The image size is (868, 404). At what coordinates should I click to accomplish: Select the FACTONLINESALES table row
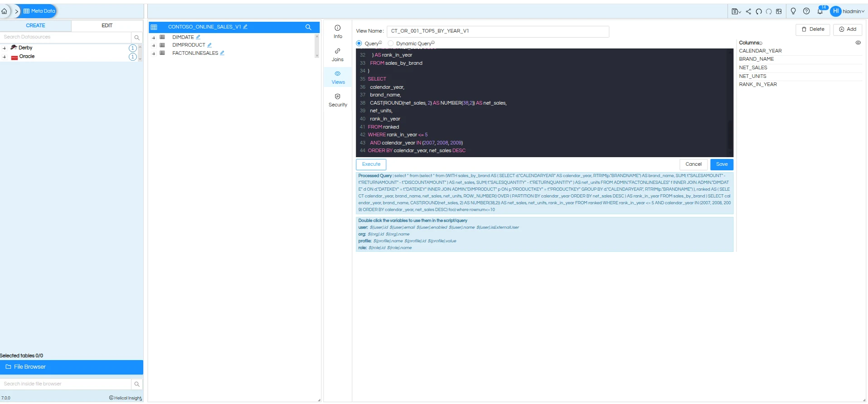tap(195, 53)
